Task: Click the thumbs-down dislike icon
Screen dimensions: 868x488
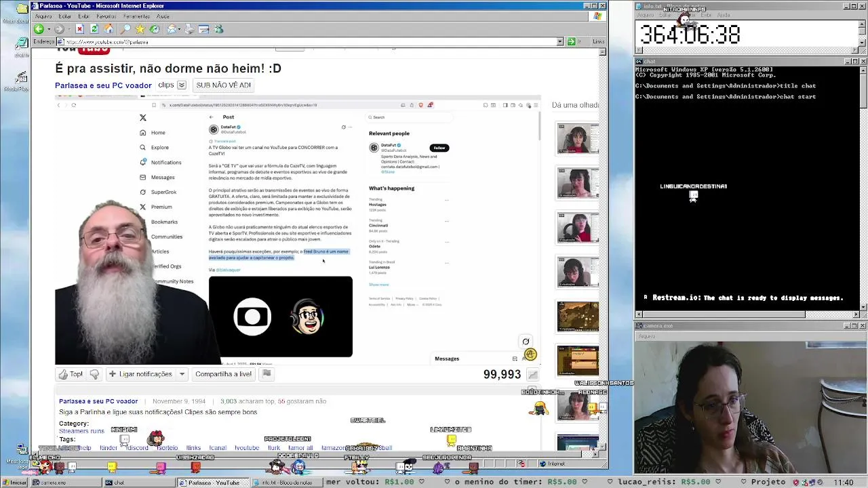Action: pos(94,374)
